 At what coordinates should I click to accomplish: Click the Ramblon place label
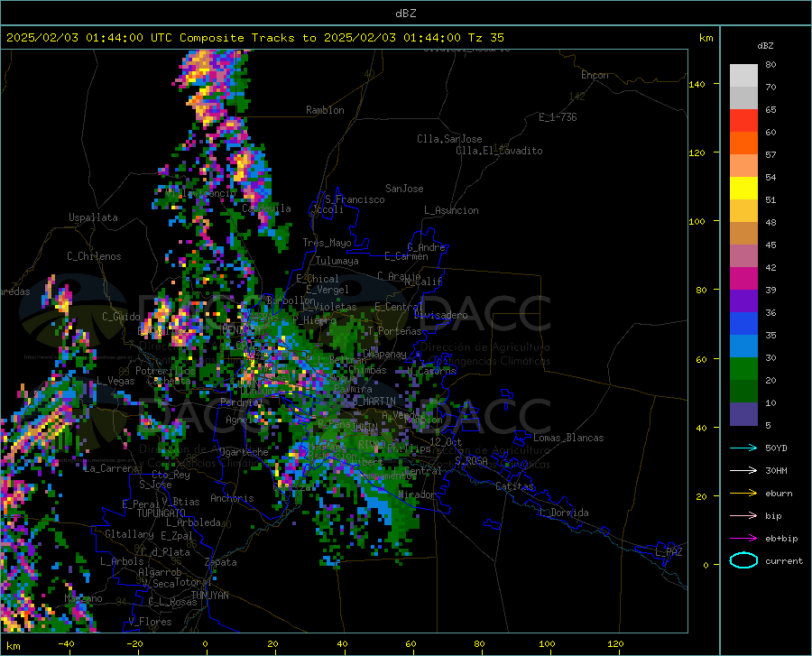pyautogui.click(x=325, y=110)
